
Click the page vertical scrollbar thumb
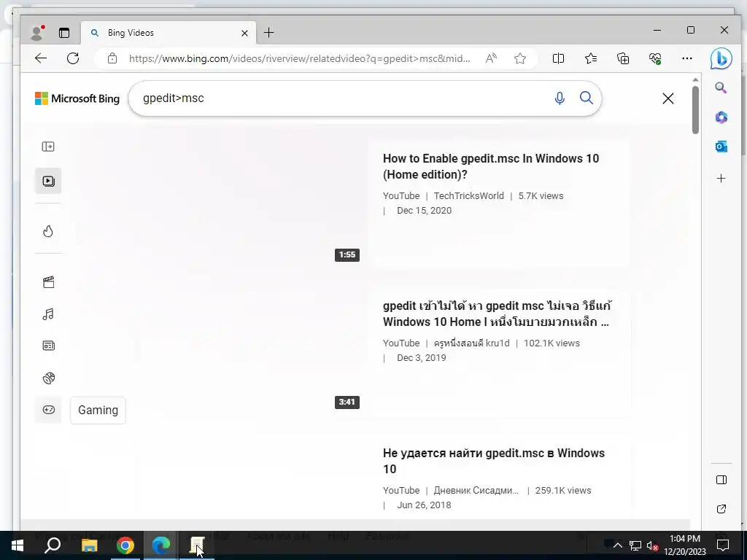click(x=695, y=110)
